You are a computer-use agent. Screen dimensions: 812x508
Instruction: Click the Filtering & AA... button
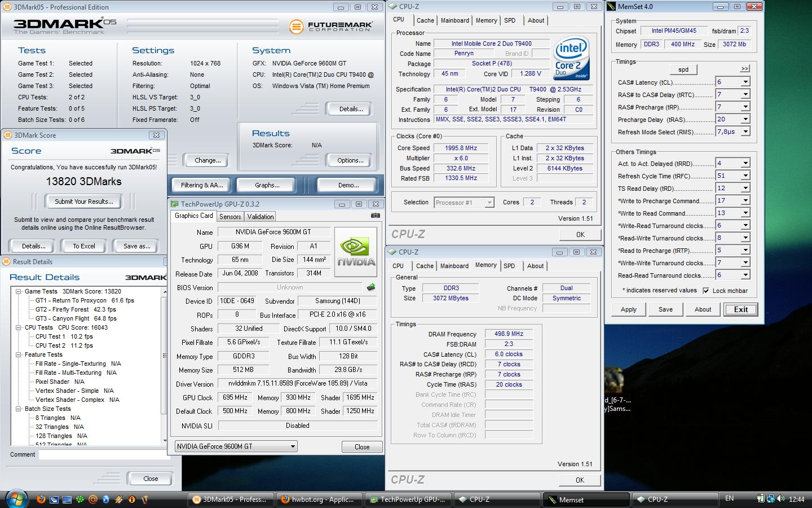pyautogui.click(x=202, y=185)
